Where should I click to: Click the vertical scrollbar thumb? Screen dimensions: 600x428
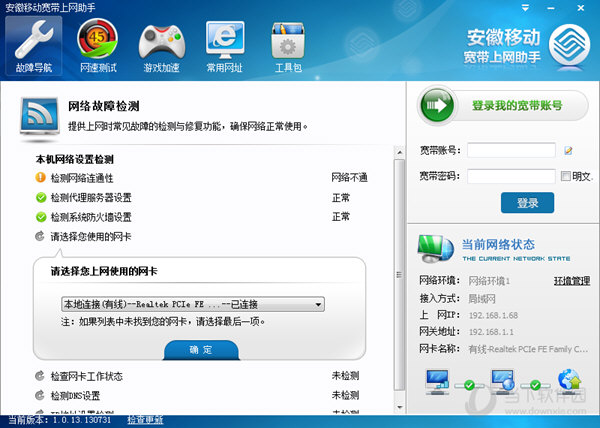[x=399, y=275]
